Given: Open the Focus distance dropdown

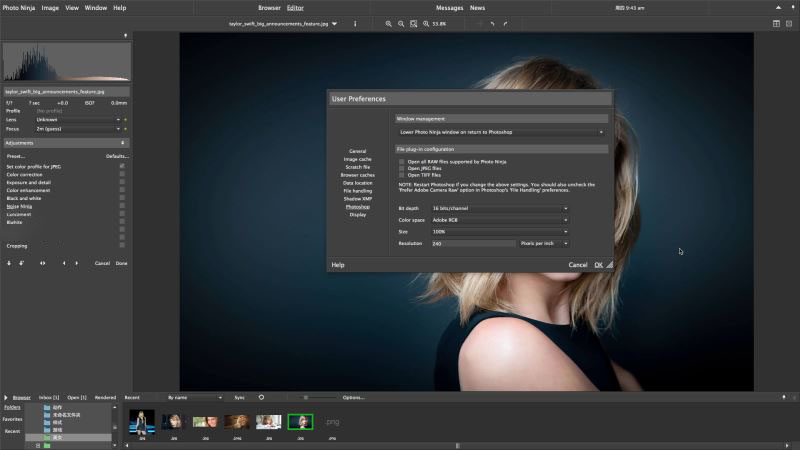Looking at the screenshot, I should coord(78,129).
